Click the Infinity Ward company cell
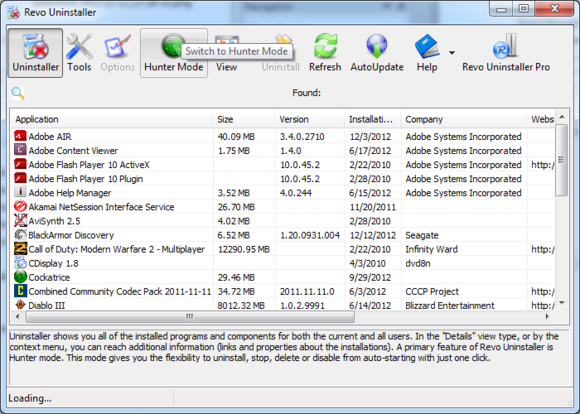 click(431, 249)
